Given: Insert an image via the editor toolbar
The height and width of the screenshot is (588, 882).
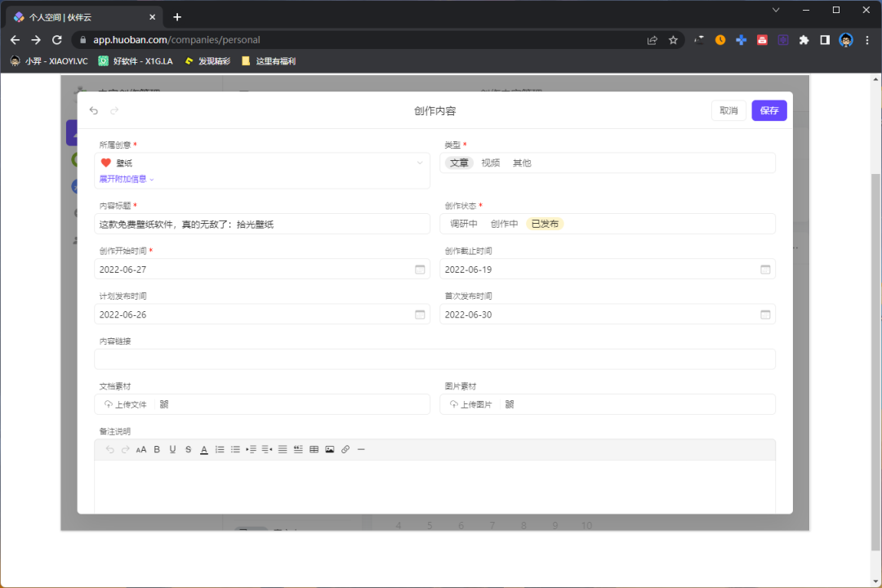Looking at the screenshot, I should point(329,449).
